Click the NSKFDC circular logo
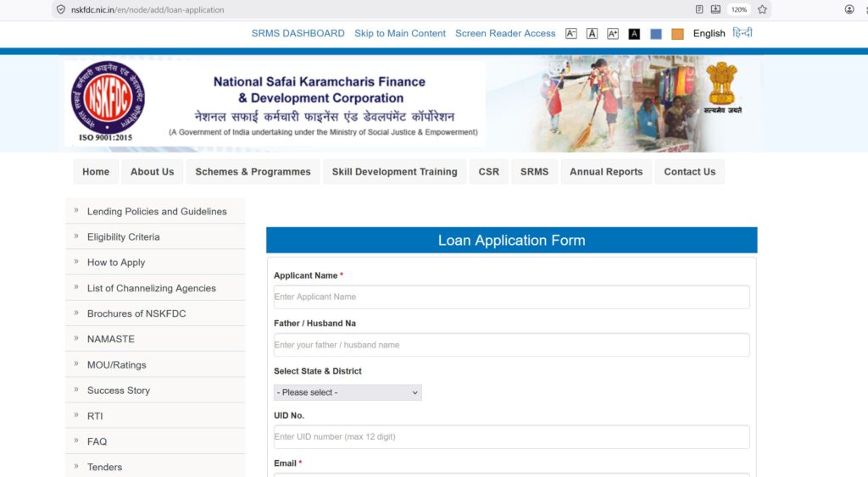Screen dimensions: 868x477 point(108,98)
